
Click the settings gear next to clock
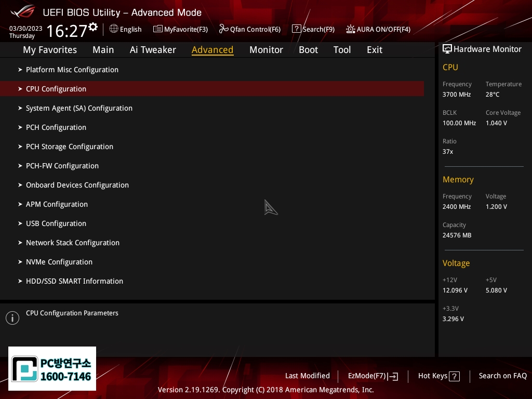click(93, 27)
